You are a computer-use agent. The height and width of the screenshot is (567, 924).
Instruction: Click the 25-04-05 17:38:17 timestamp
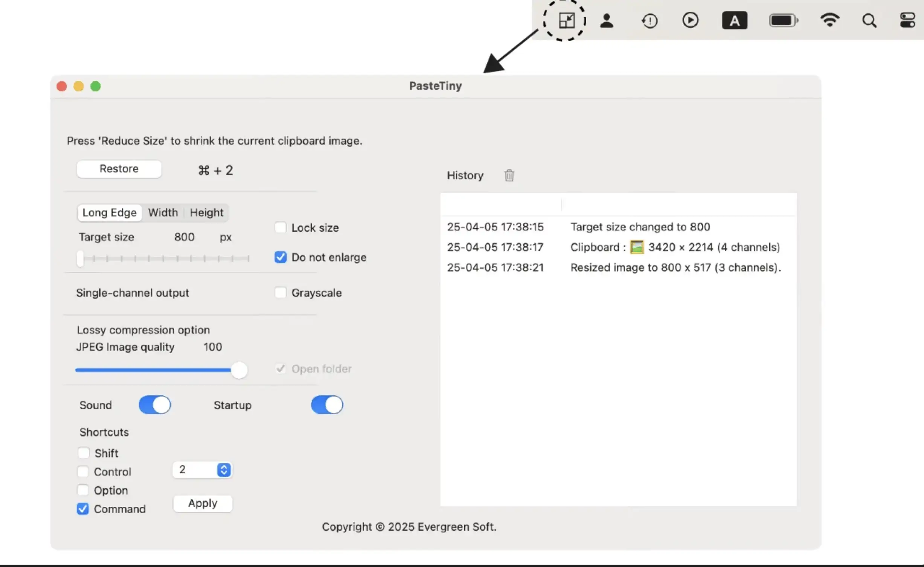point(495,247)
